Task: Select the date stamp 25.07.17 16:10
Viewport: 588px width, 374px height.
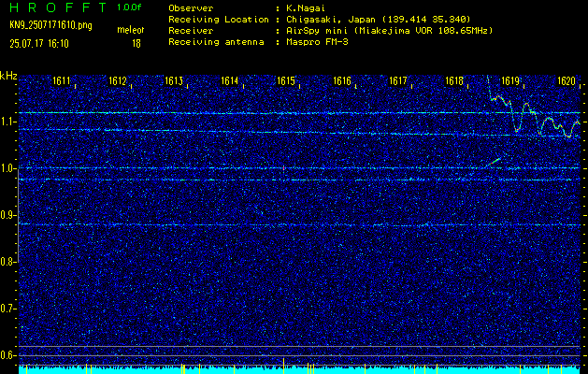Action: click(39, 44)
